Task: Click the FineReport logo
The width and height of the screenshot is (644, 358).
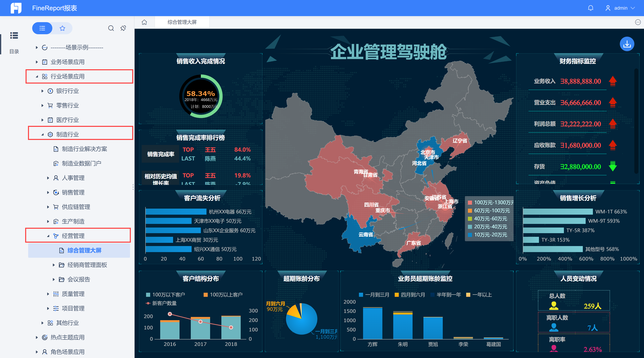Action: pyautogui.click(x=16, y=8)
